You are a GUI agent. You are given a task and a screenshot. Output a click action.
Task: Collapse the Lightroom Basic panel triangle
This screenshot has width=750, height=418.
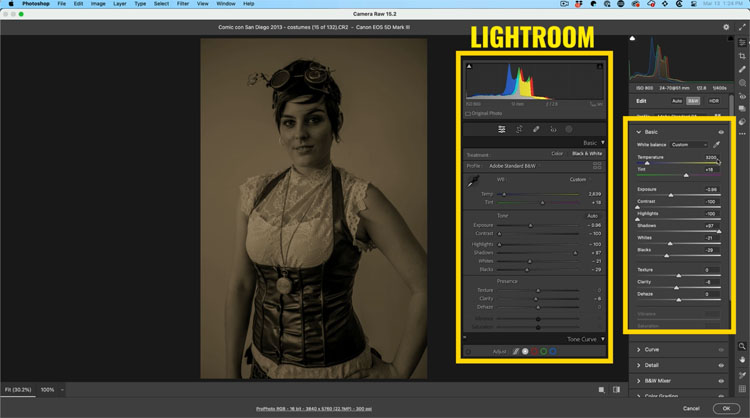tap(603, 143)
